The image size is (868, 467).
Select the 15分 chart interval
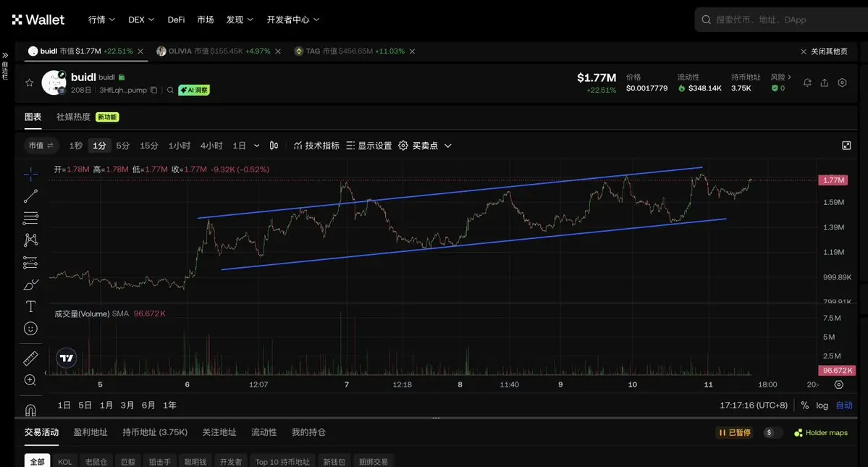pos(149,146)
